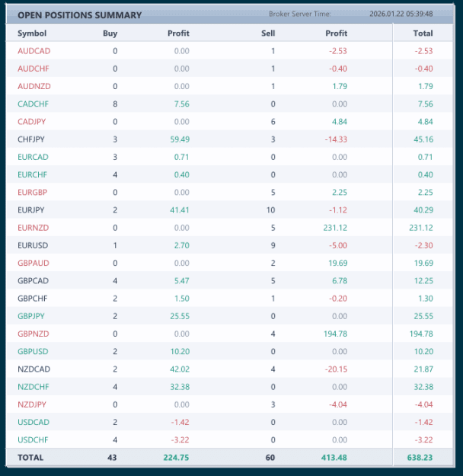Viewport: 463px width, 476px height.
Task: Click the Total column header
Action: pyautogui.click(x=423, y=33)
